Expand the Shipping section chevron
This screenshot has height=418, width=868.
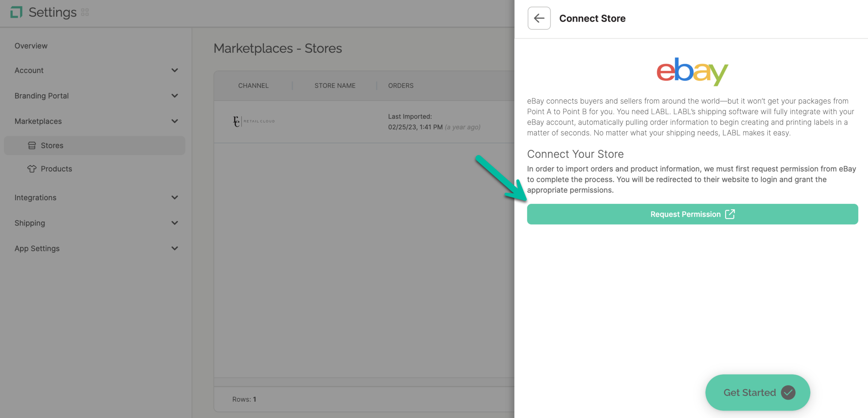(x=175, y=223)
